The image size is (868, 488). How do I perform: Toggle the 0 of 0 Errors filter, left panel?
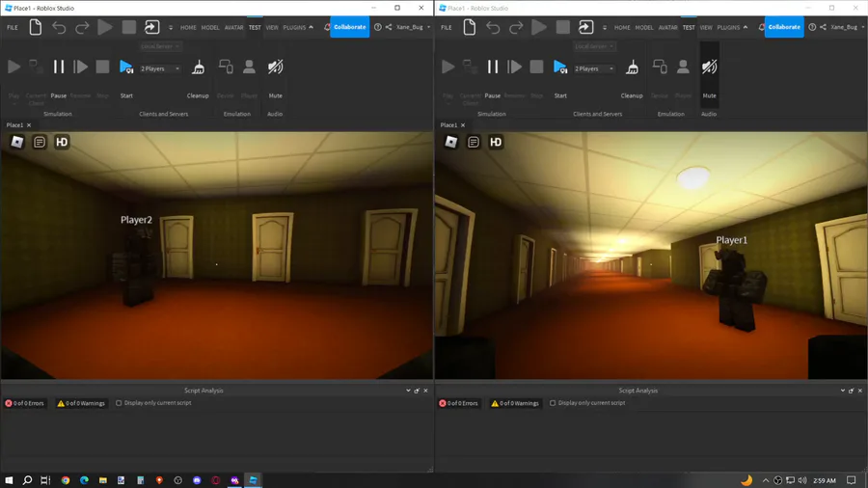[x=25, y=403]
